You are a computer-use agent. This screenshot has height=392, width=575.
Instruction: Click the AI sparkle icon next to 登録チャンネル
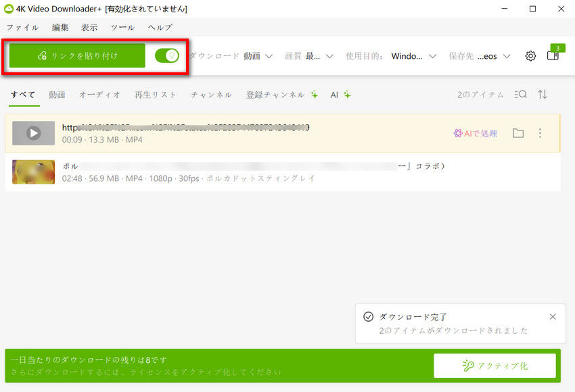point(314,94)
